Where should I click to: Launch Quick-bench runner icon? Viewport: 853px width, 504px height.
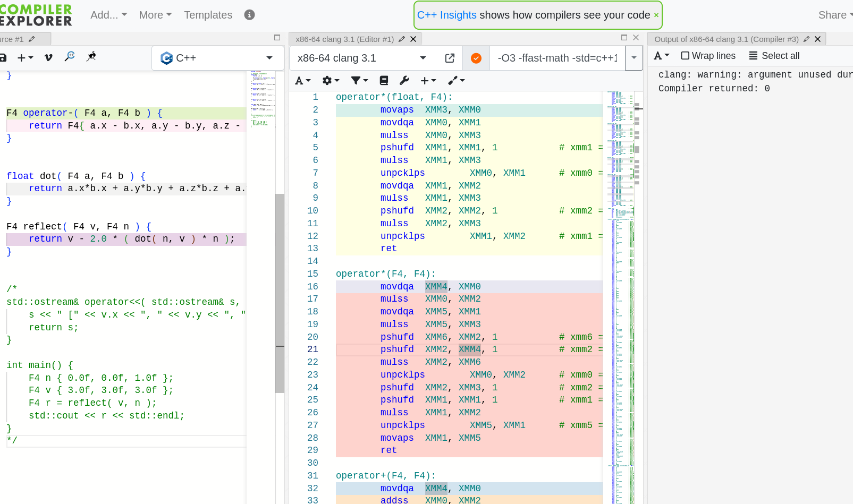click(x=91, y=57)
